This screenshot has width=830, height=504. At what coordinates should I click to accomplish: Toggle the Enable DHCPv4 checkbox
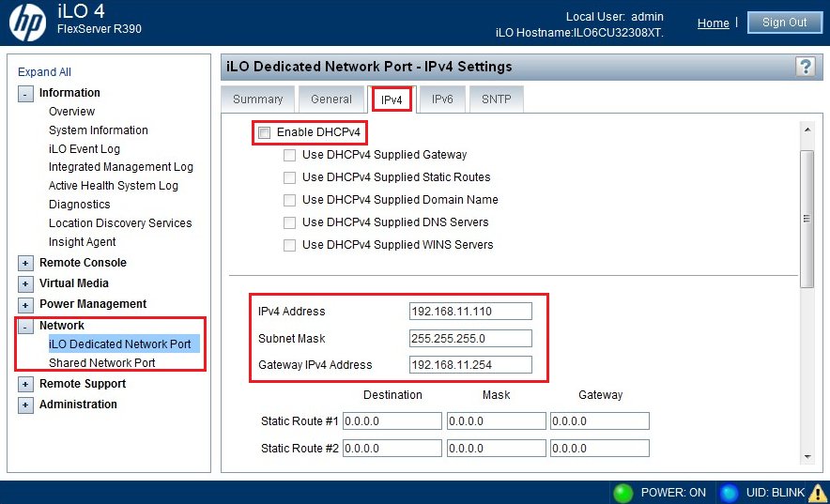pyautogui.click(x=264, y=132)
